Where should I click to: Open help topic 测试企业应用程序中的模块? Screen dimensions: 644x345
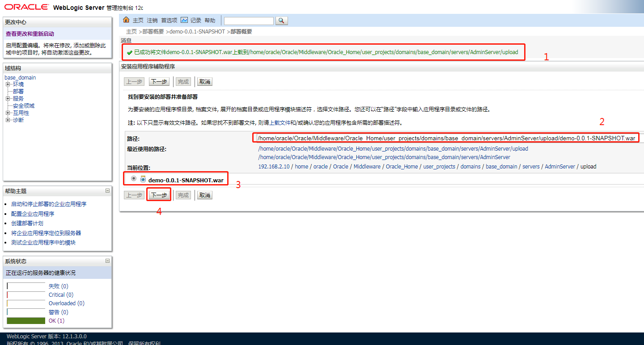[x=43, y=243]
